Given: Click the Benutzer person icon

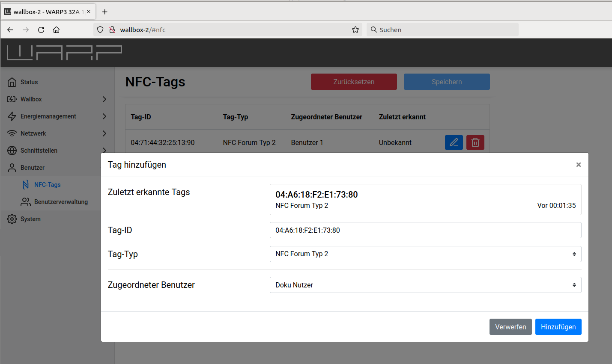Looking at the screenshot, I should click(12, 168).
